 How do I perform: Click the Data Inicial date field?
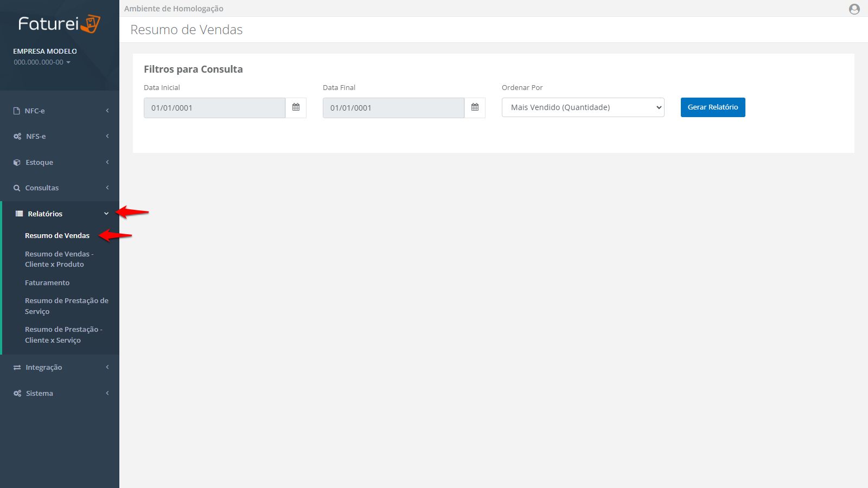click(214, 108)
